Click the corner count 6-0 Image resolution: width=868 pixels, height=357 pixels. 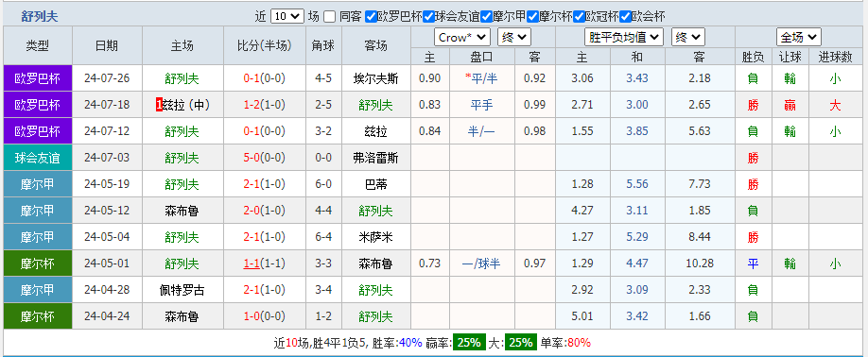(323, 184)
